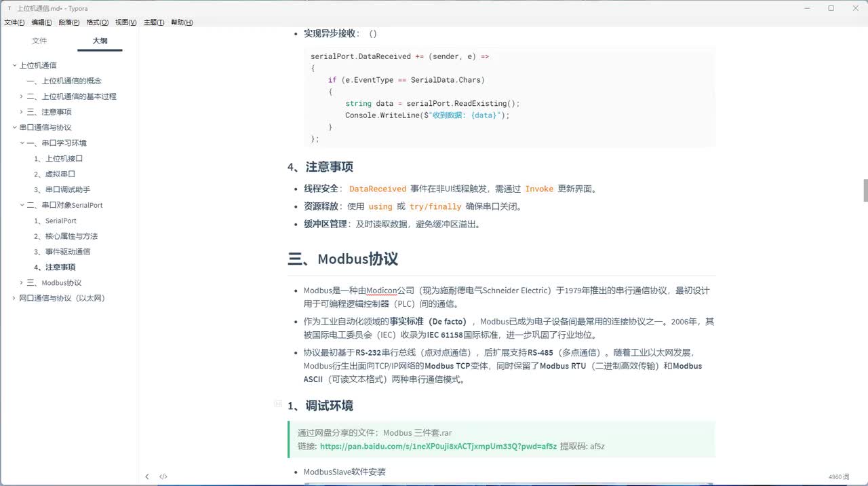Viewport: 868px width, 486px height.
Task: Expand 二、上位机通信的基本过程 outline node
Action: (x=22, y=96)
